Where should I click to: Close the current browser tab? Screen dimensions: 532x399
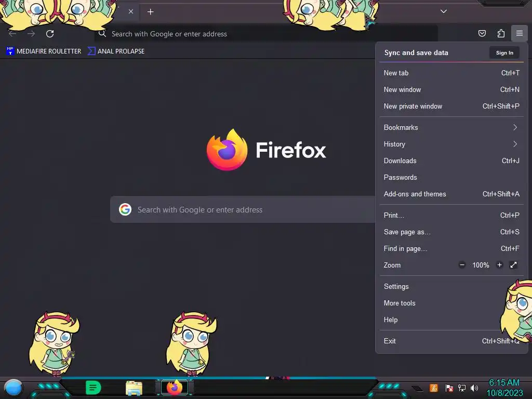point(130,11)
